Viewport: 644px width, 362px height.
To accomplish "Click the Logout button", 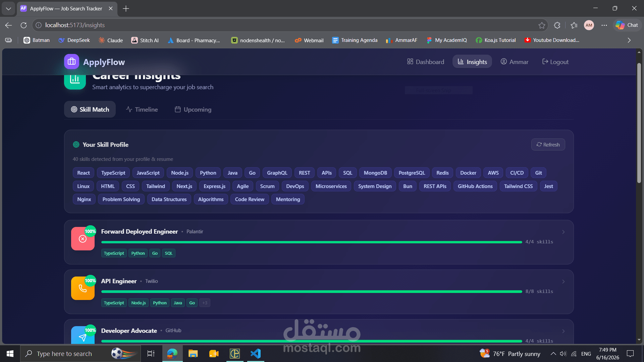I will click(x=555, y=62).
